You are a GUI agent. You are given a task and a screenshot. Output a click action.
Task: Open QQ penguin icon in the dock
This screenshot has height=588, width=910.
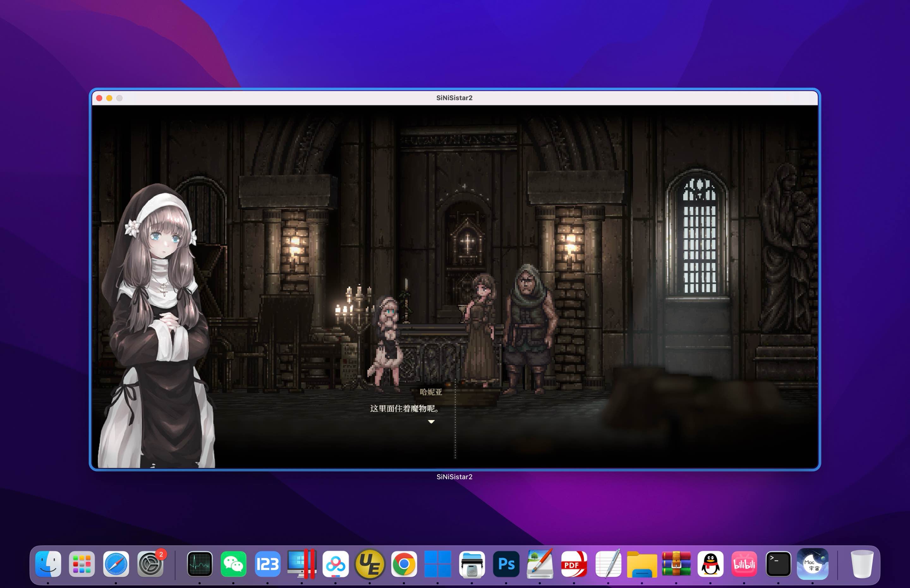(x=711, y=564)
